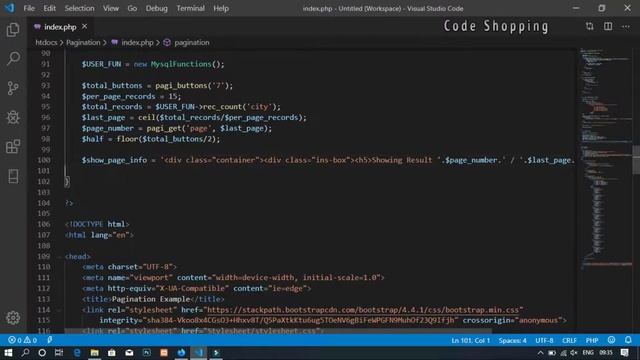This screenshot has height=360, width=640.
Task: Open Firefox from taskbar
Action: [x=181, y=353]
